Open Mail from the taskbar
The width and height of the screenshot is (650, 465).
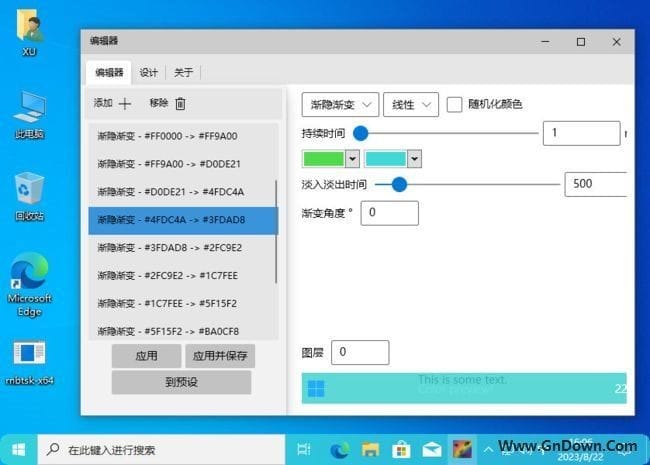pyautogui.click(x=432, y=450)
